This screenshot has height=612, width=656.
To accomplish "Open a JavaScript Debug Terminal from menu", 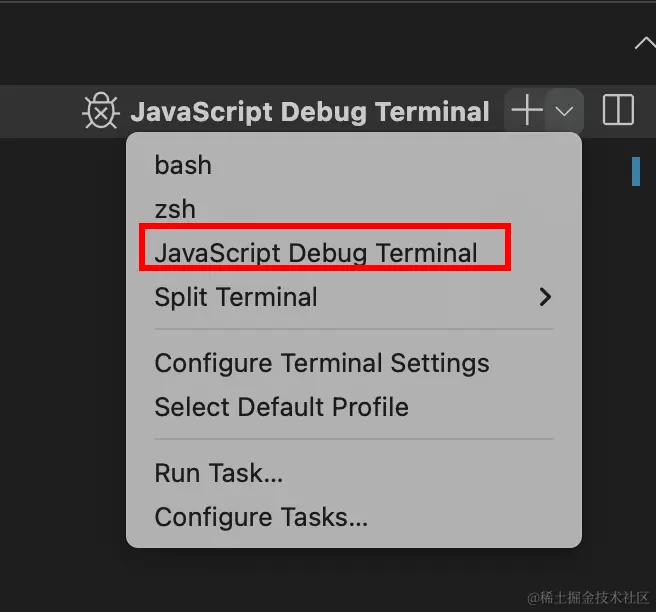I will tap(316, 253).
